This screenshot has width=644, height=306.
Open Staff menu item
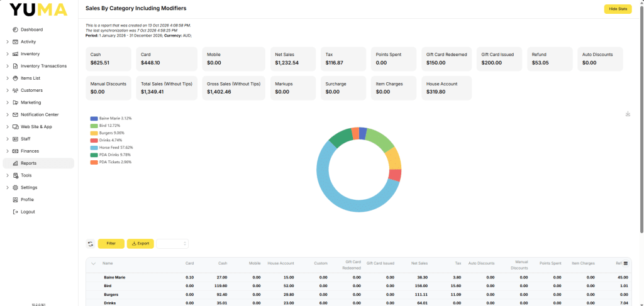tap(38, 139)
